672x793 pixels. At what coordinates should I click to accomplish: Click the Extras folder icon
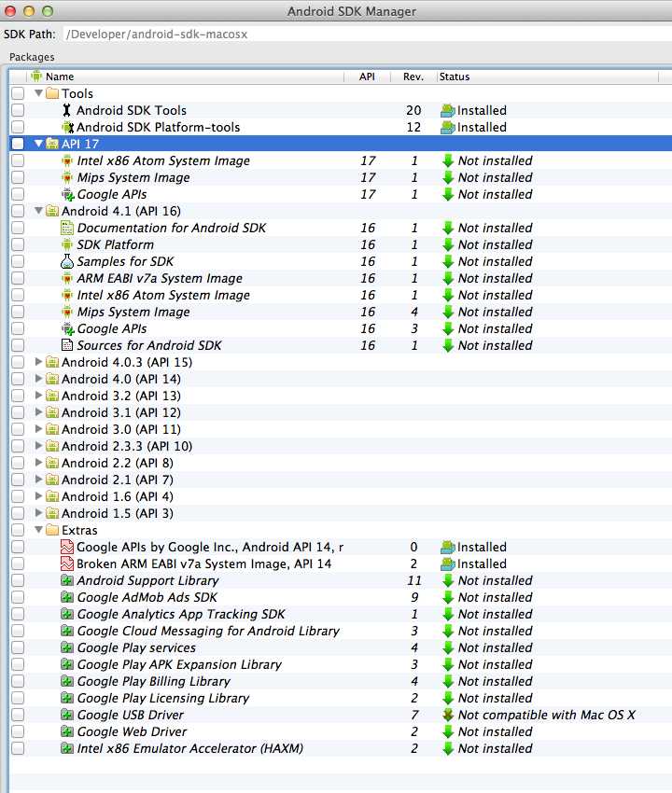(52, 530)
